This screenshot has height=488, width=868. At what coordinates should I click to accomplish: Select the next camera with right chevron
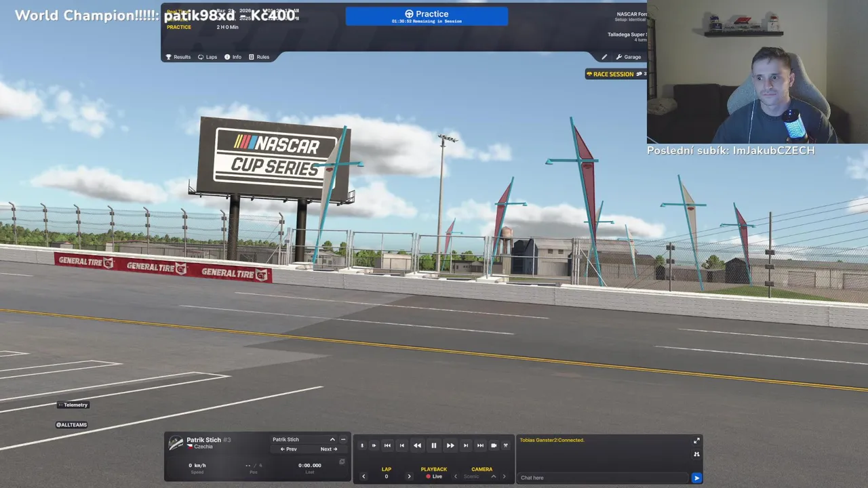(504, 476)
